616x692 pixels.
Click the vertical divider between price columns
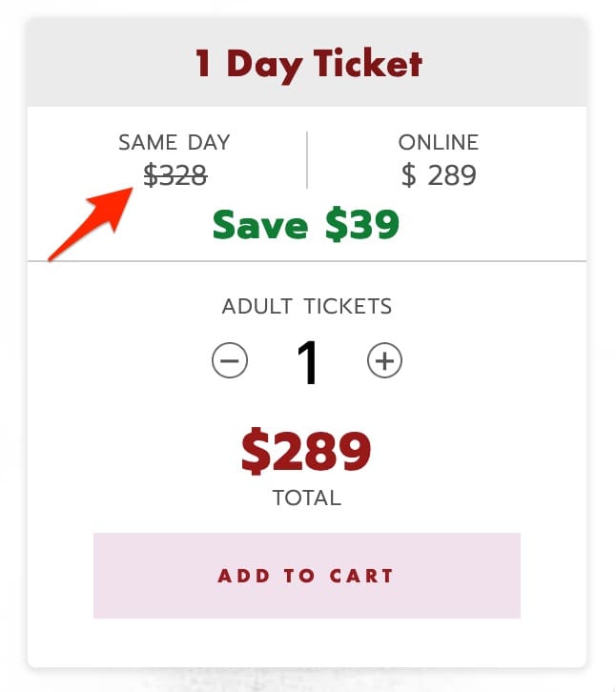[307, 160]
